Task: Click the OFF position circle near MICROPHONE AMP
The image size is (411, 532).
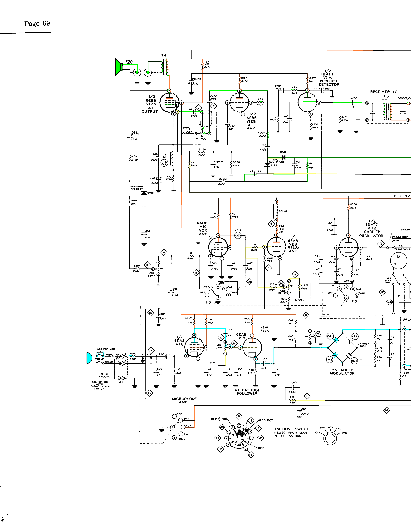Action: click(174, 417)
